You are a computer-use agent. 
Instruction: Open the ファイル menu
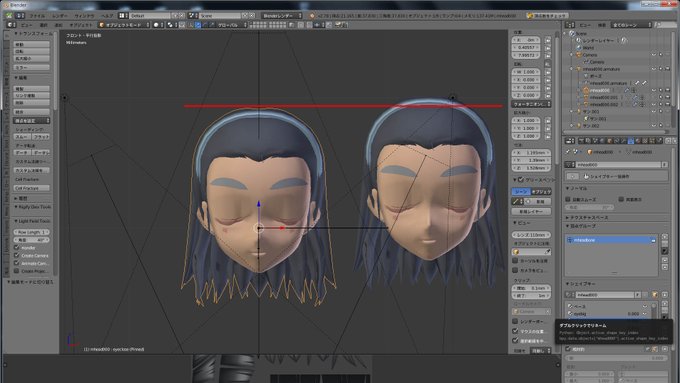(x=37, y=16)
